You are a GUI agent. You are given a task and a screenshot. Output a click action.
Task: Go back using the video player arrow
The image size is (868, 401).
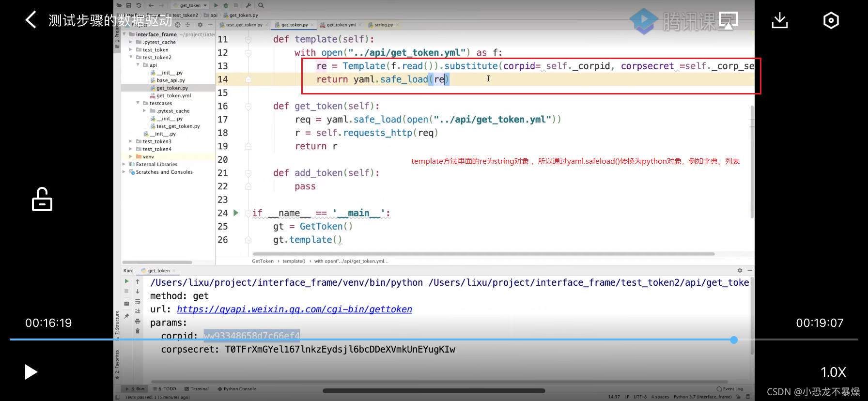click(31, 20)
